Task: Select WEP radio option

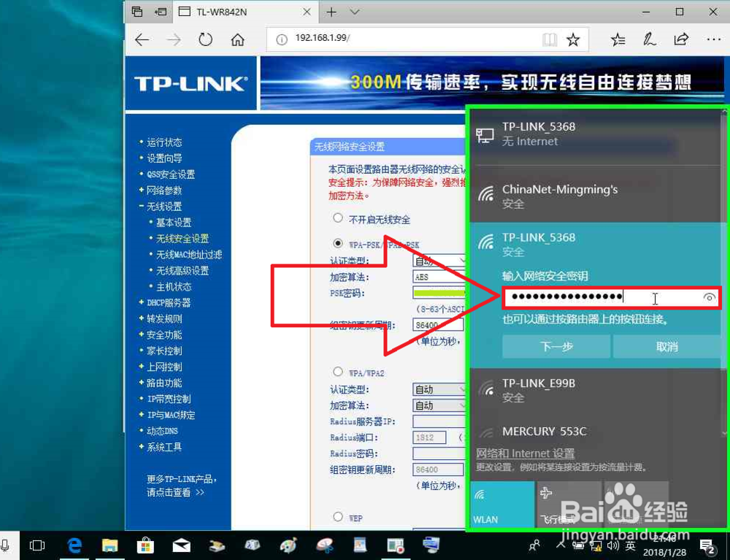Action: pyautogui.click(x=338, y=517)
